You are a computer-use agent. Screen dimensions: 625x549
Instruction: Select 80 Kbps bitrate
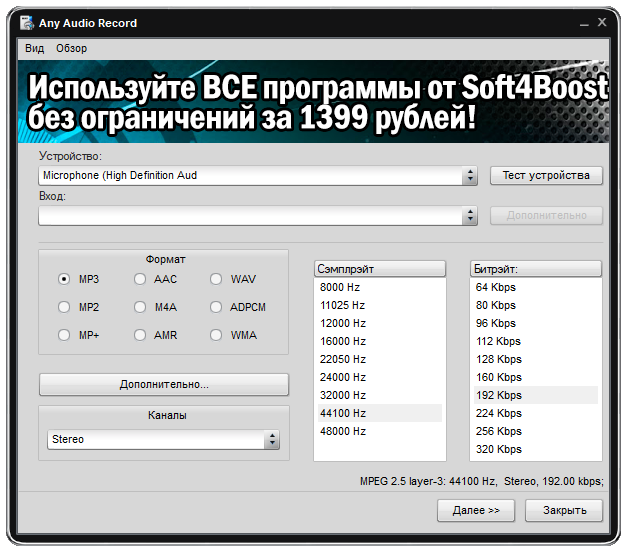[x=536, y=305]
